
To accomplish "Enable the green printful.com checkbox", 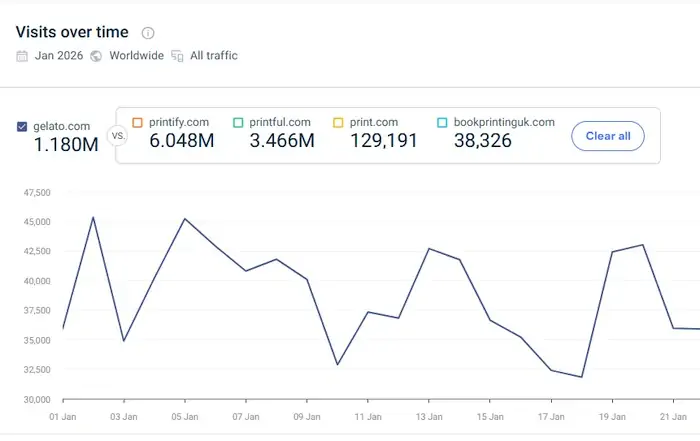I will click(238, 123).
